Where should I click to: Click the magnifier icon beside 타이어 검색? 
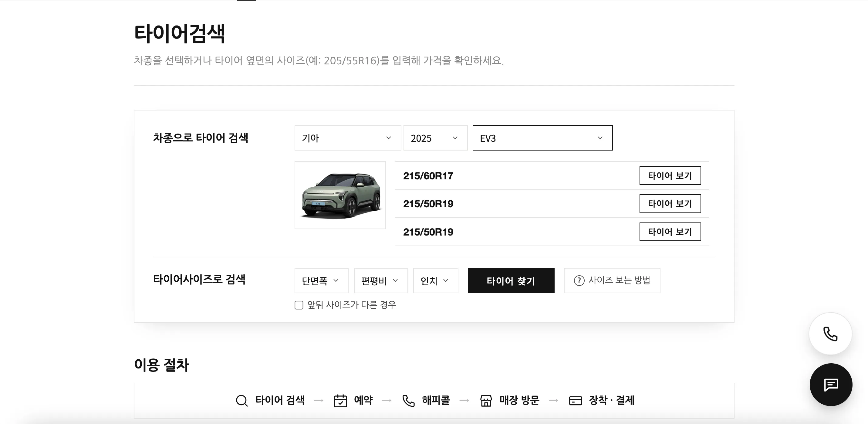pos(241,401)
